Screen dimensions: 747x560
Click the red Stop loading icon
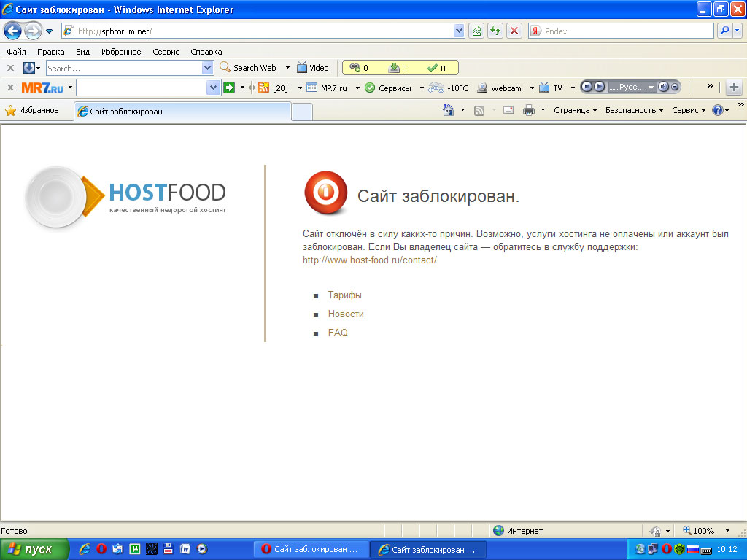[514, 31]
